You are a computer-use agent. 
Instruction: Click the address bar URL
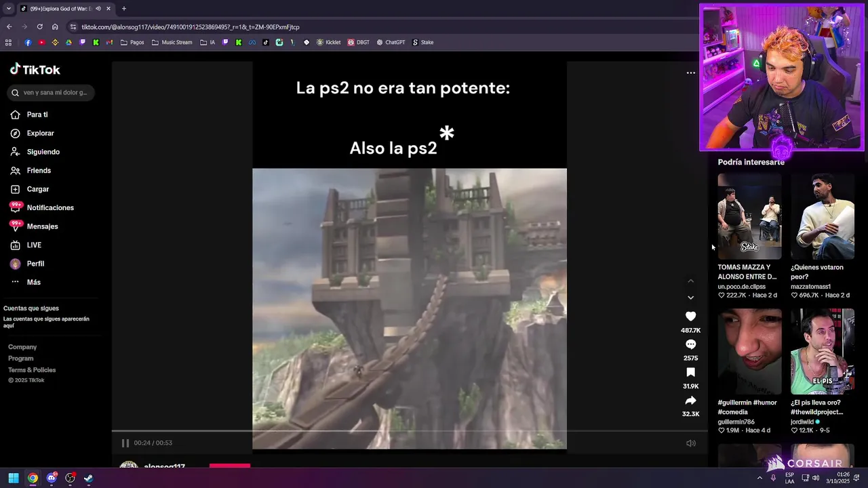coord(191,27)
